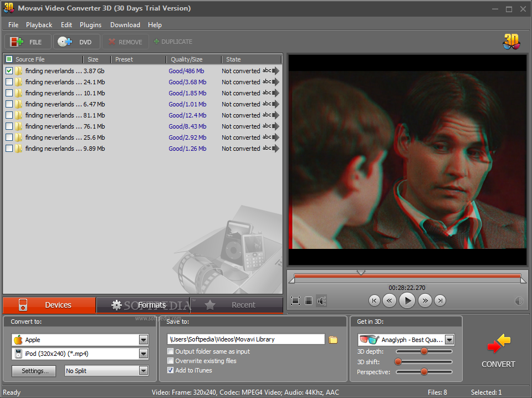Click the Good/12.4 Mb quality link
The image size is (532, 398).
[x=187, y=115]
